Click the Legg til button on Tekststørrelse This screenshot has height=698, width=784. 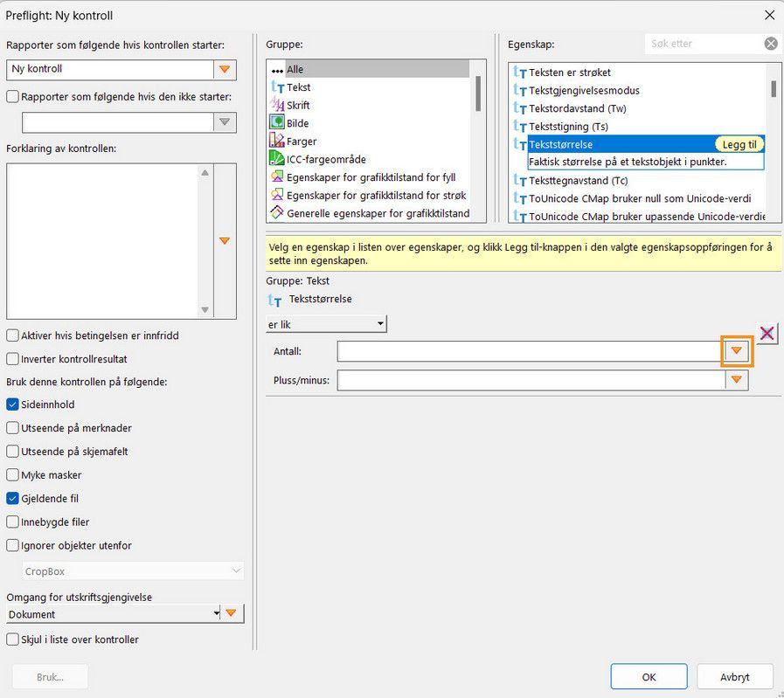coord(739,144)
